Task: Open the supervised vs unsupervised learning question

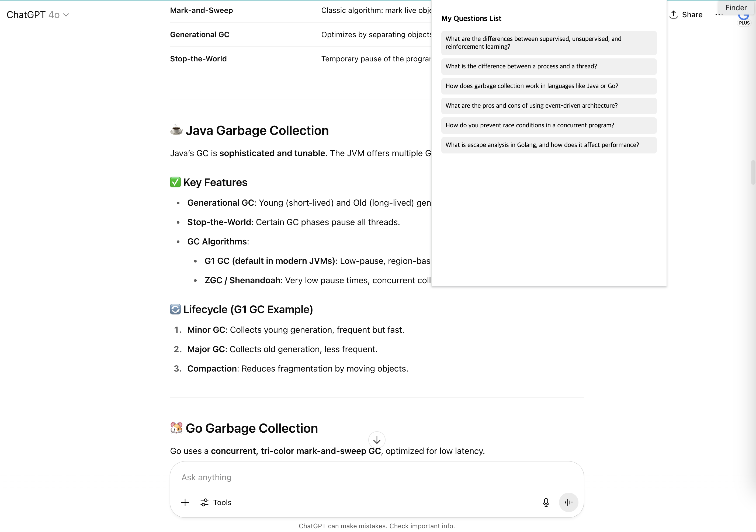Action: 549,43
